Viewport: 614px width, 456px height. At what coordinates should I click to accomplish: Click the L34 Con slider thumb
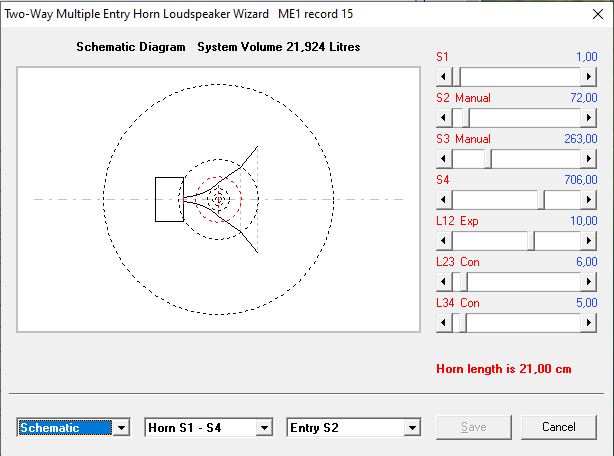pos(462,323)
